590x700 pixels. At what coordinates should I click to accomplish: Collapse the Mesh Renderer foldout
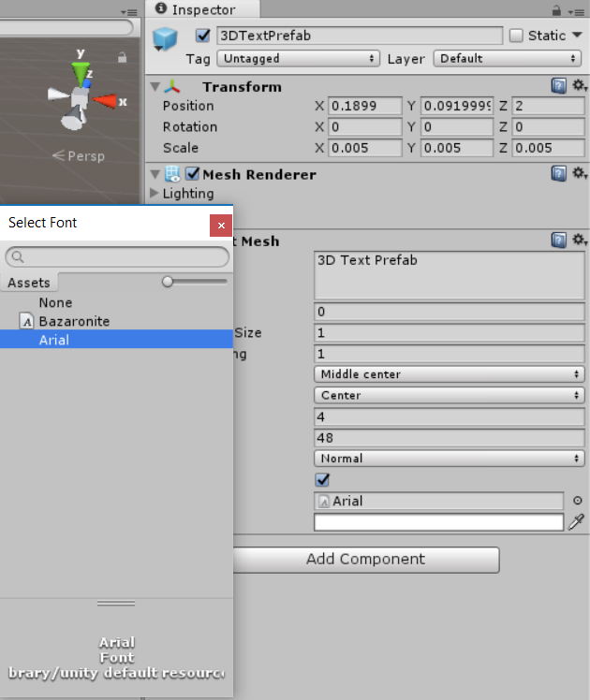(x=155, y=174)
